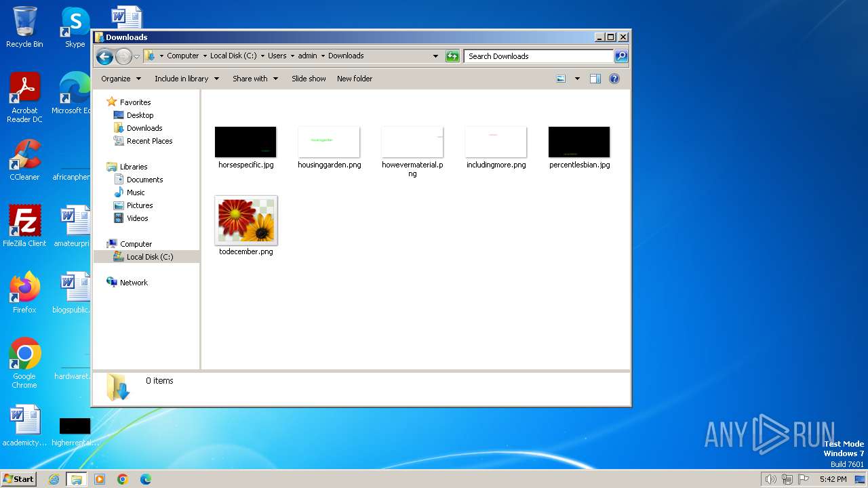
Task: Select the includingmore.png file
Action: 496,148
